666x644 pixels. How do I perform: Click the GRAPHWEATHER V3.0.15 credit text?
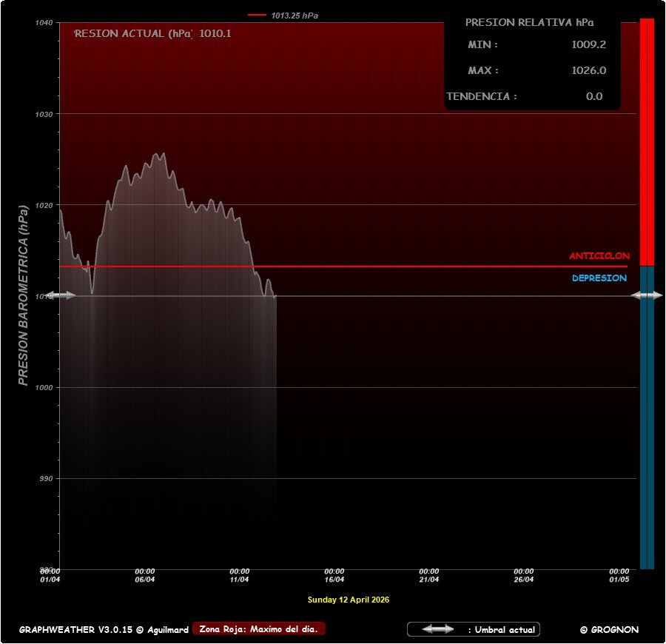(x=103, y=630)
